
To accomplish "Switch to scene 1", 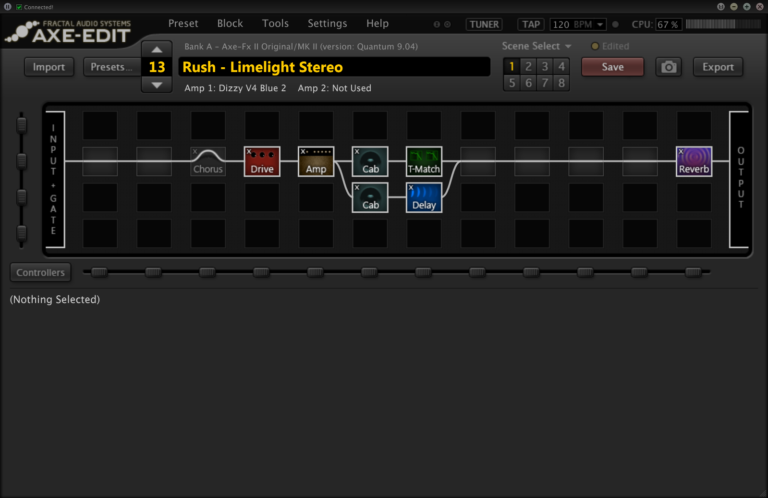I will click(512, 66).
